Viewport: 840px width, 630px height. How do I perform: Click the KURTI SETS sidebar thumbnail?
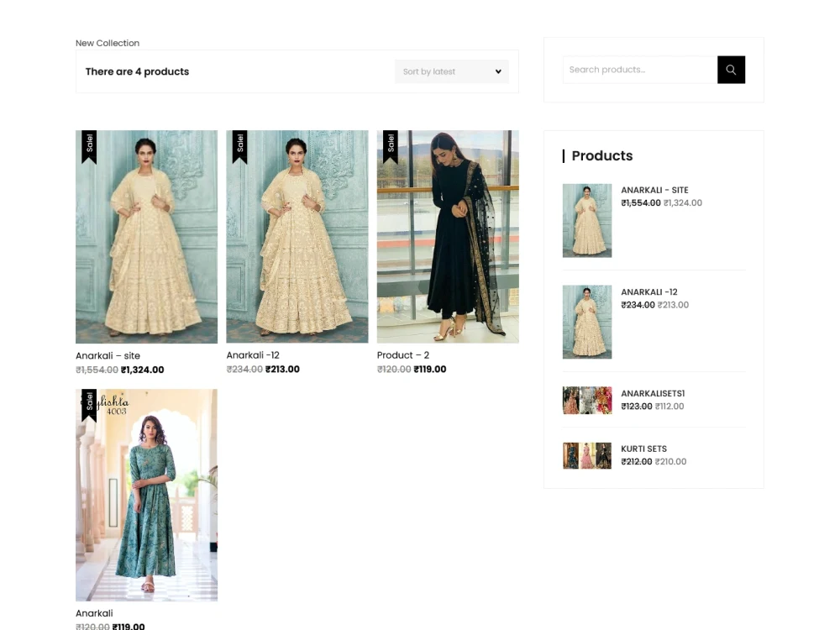click(587, 456)
